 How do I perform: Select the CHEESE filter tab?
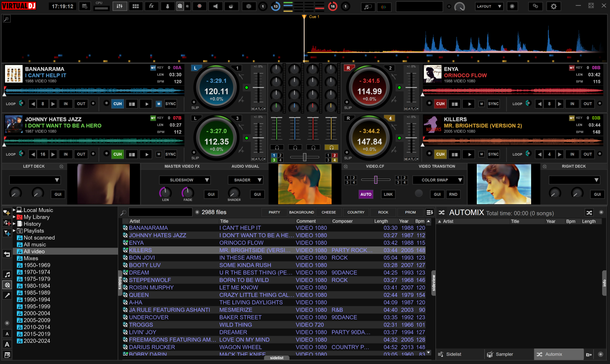coord(329,212)
